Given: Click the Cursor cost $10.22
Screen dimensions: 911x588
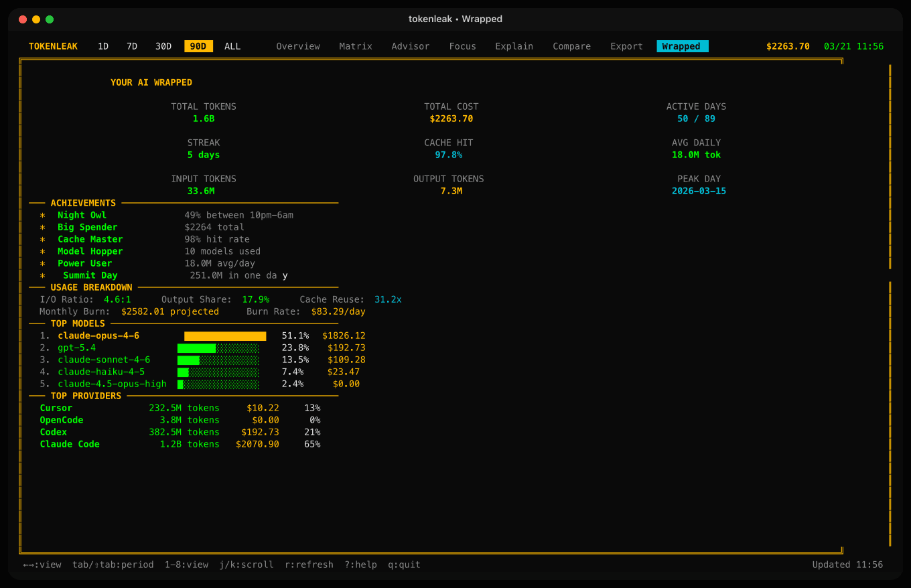Looking at the screenshot, I should point(263,408).
